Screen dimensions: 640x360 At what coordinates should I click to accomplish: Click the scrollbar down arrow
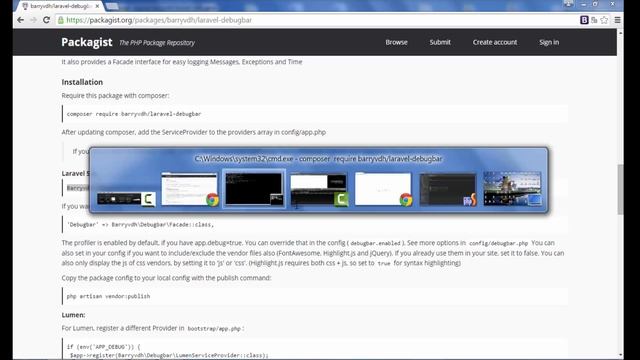point(620,355)
